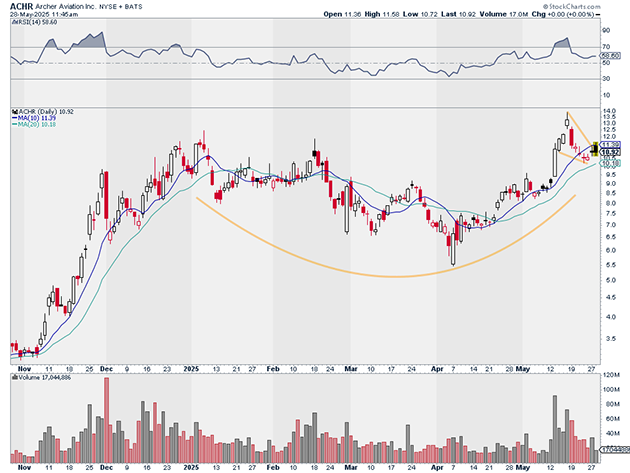Click Feb on price panel date axis
The image size is (630, 473).
(273, 369)
